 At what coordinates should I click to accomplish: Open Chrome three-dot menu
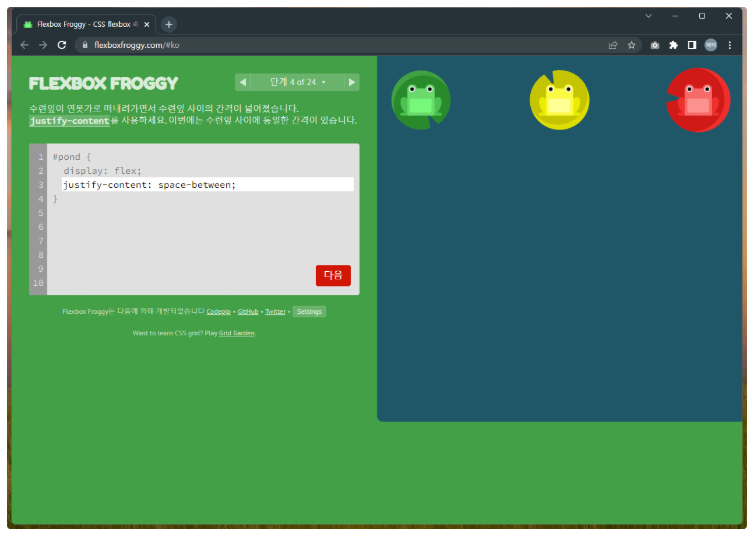click(729, 45)
